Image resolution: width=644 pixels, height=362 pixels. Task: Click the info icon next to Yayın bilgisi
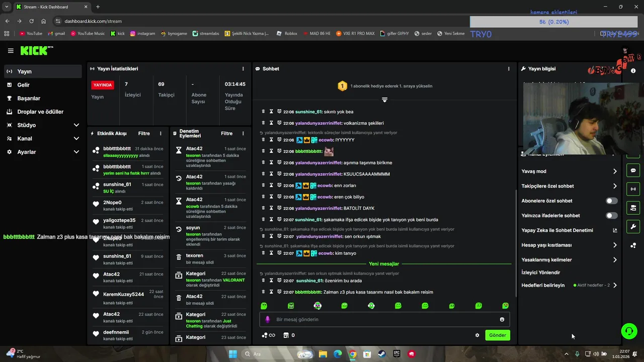pyautogui.click(x=633, y=71)
